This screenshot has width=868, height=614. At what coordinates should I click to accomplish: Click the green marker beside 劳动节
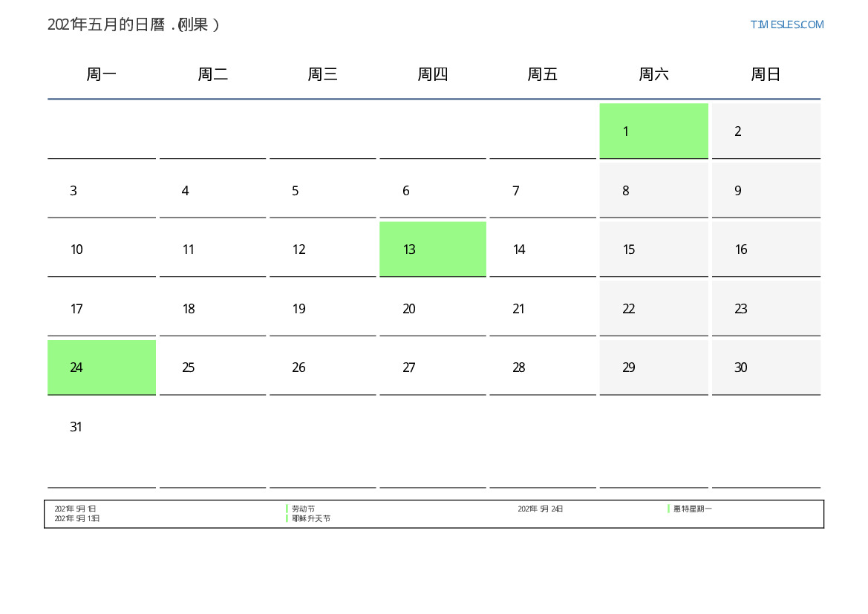[x=287, y=509]
